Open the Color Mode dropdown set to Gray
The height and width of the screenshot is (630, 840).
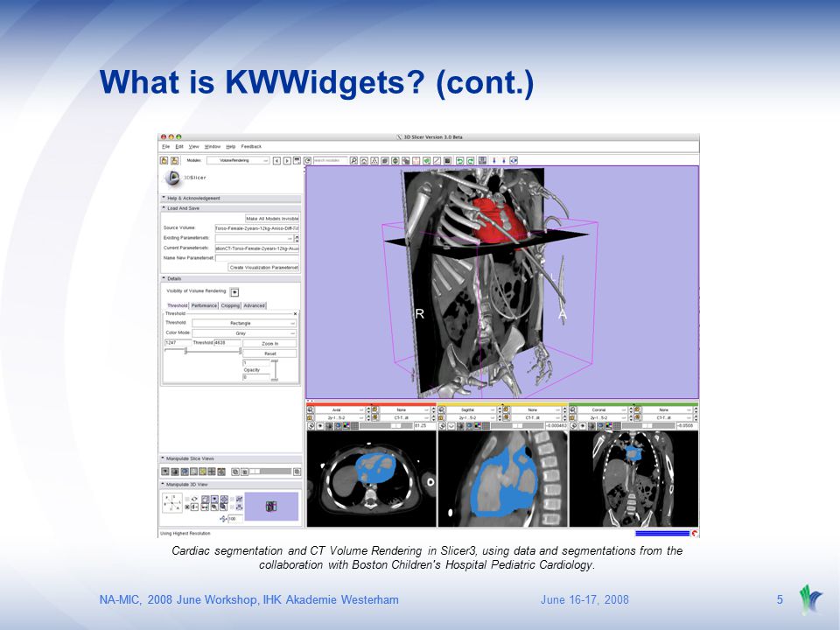[x=244, y=333]
